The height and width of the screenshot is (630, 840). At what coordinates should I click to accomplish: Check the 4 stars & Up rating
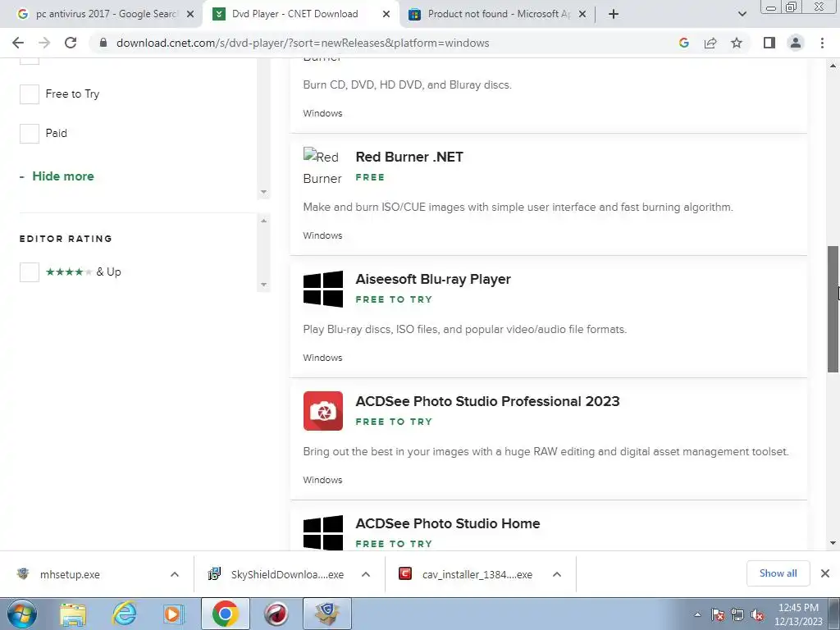click(x=30, y=272)
